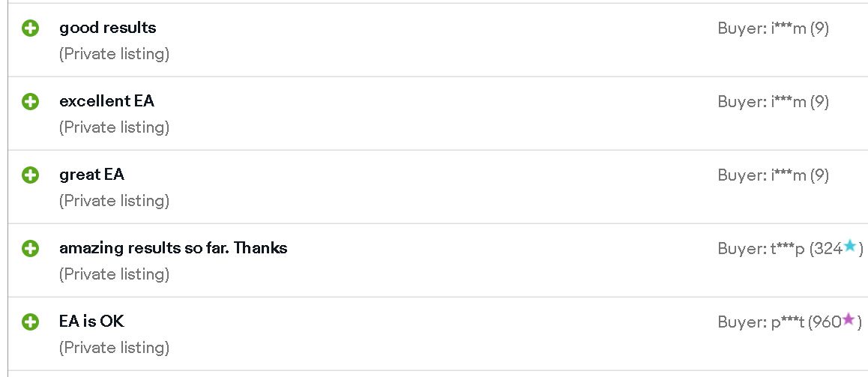
Task: Click positive feedback icon next to 'excellent EA'
Action: 31,102
